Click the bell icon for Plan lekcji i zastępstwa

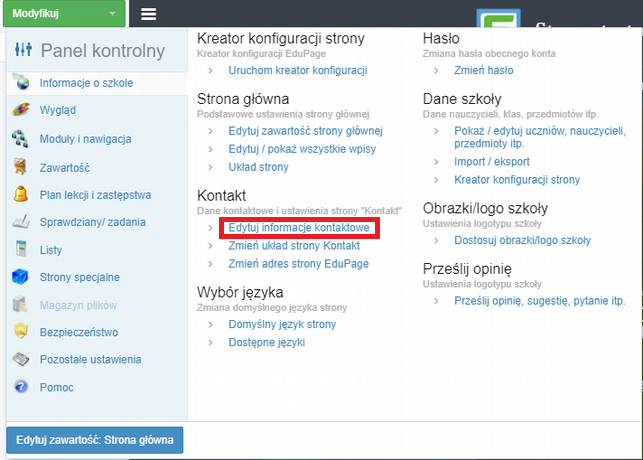point(21,194)
